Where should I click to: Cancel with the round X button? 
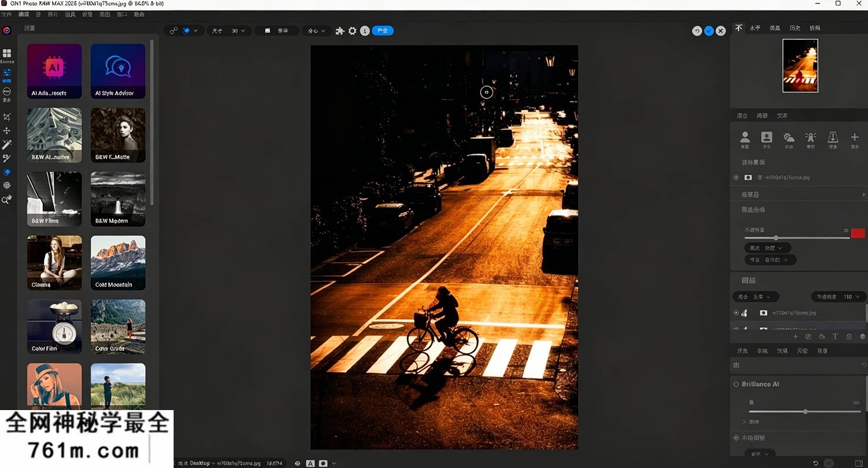720,31
